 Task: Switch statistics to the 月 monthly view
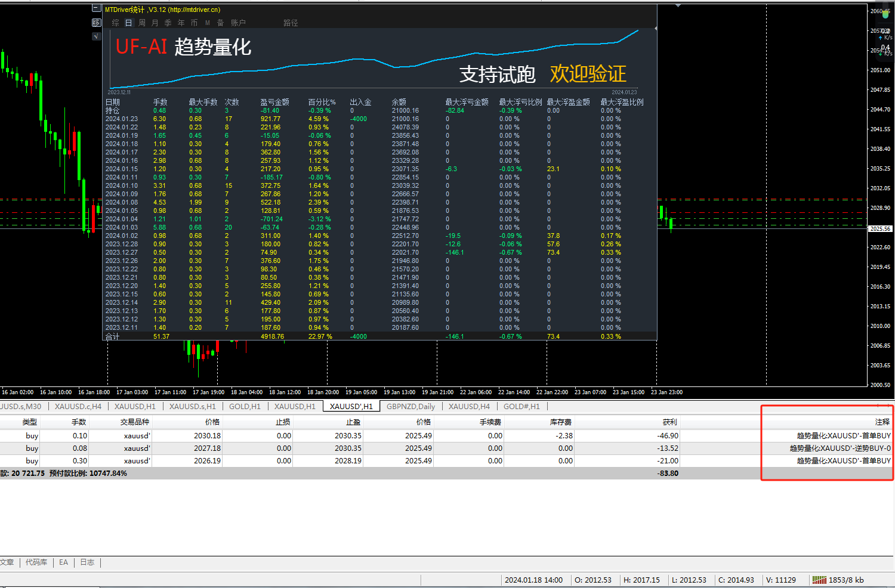point(155,23)
